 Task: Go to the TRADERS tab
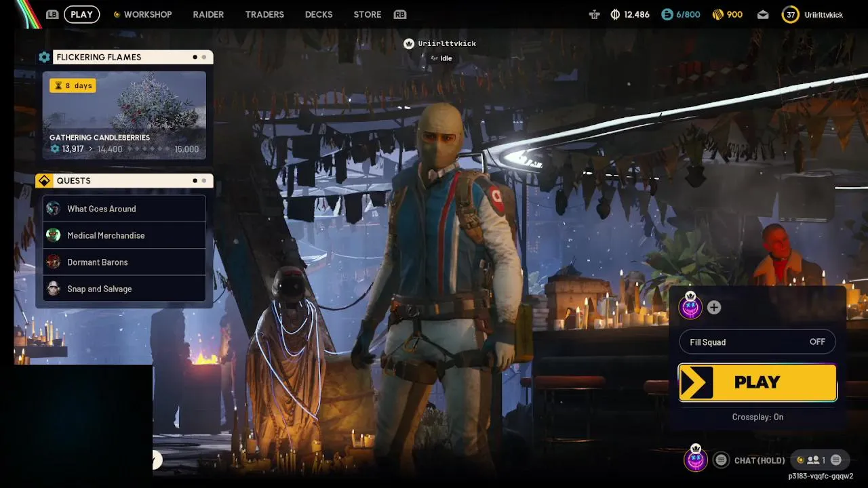(x=264, y=14)
